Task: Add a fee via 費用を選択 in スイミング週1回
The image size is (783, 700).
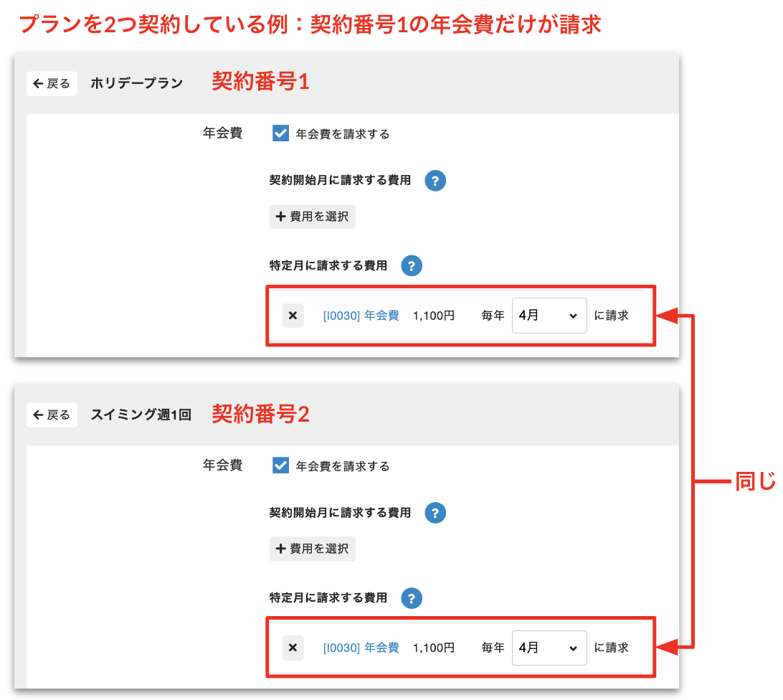Action: click(x=313, y=549)
